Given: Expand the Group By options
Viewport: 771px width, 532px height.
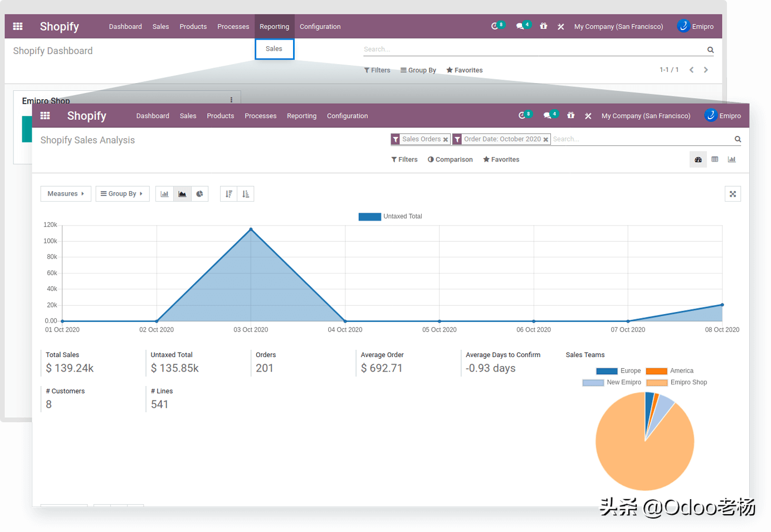Looking at the screenshot, I should point(122,193).
